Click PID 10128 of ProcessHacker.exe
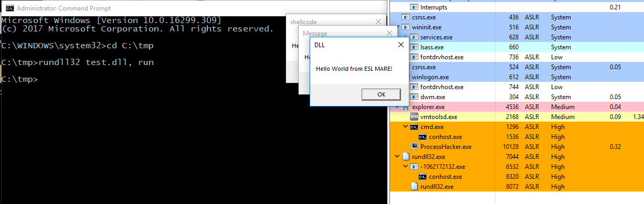644x204 pixels. click(511, 147)
